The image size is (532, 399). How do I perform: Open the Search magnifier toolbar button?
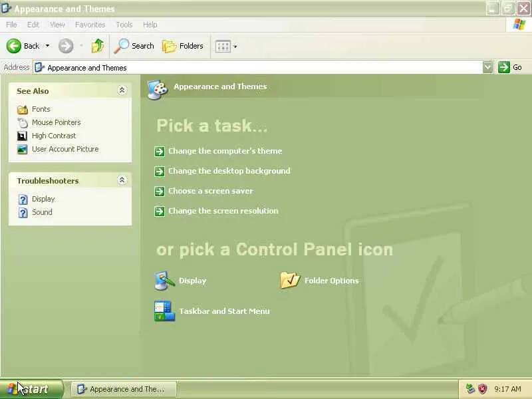(134, 46)
